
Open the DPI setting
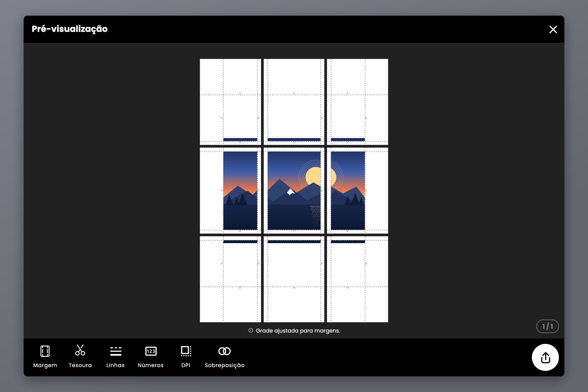[x=186, y=357]
